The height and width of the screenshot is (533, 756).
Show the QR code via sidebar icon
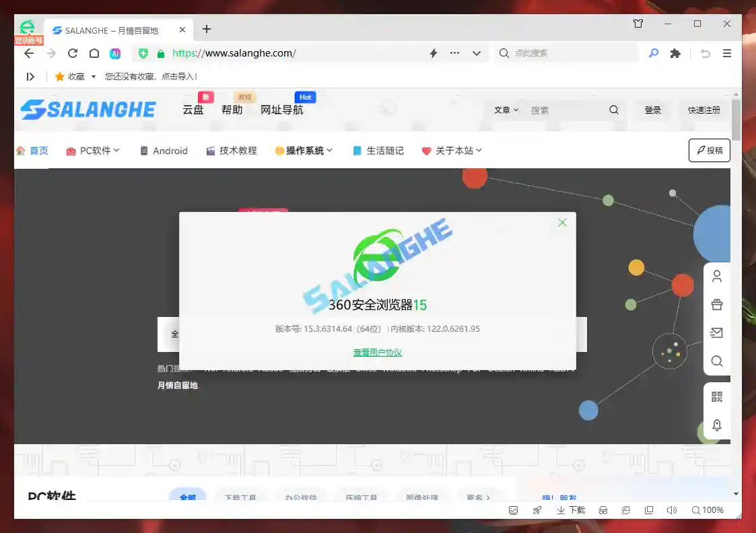click(x=717, y=396)
